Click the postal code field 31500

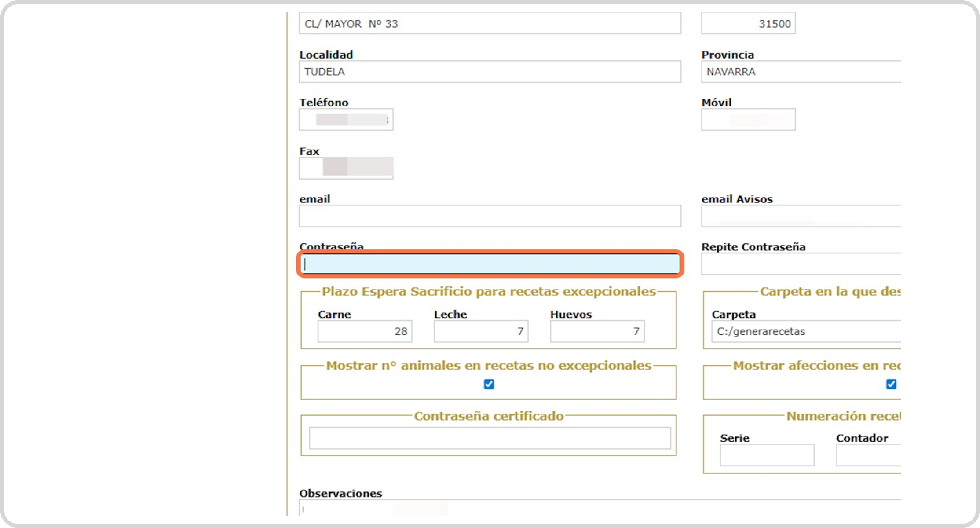748,24
